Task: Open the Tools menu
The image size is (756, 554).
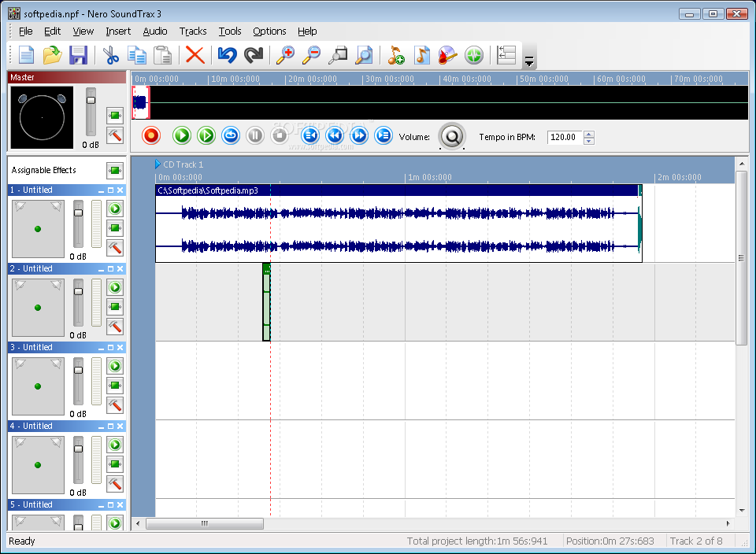Action: [x=229, y=31]
